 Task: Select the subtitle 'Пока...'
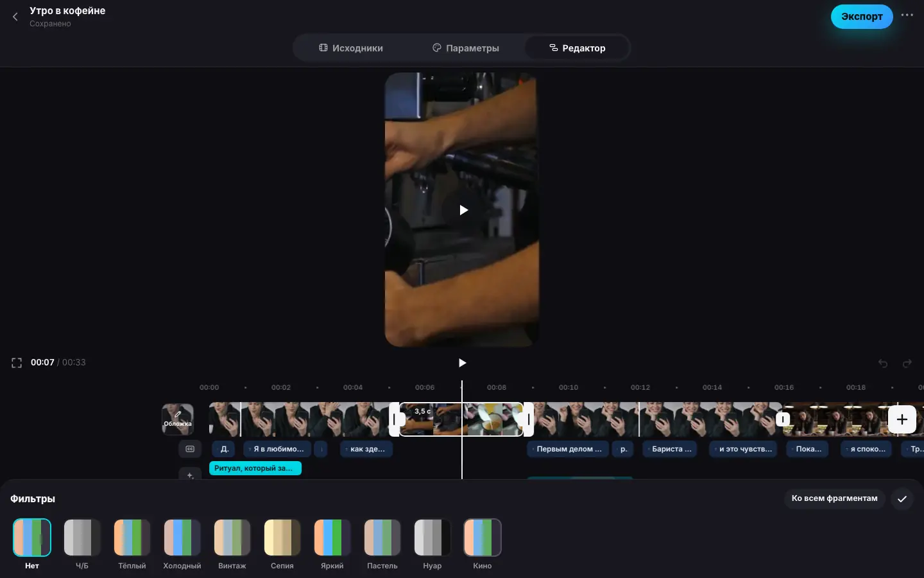(x=807, y=449)
